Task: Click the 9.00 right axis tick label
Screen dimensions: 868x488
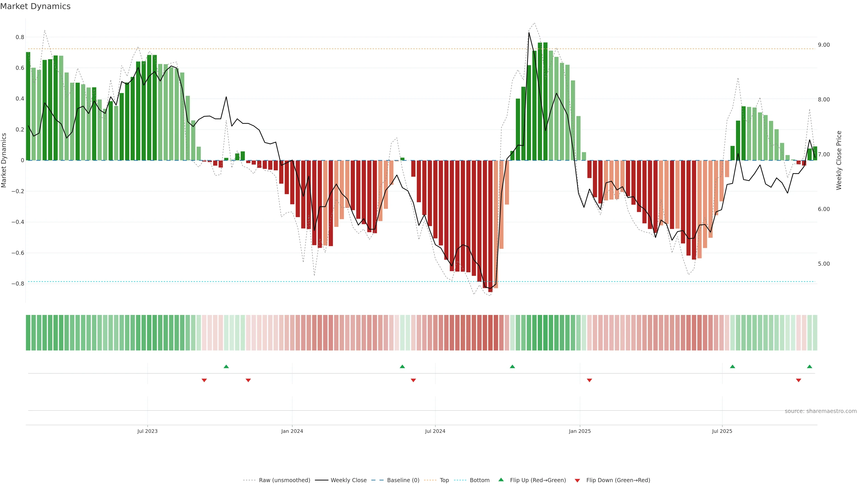Action: (x=823, y=45)
